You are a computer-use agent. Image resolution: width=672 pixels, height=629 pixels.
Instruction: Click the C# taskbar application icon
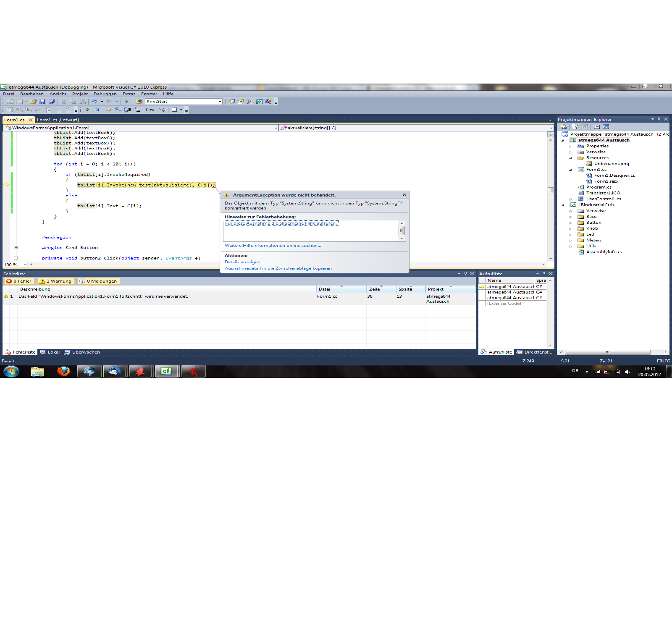coord(167,371)
